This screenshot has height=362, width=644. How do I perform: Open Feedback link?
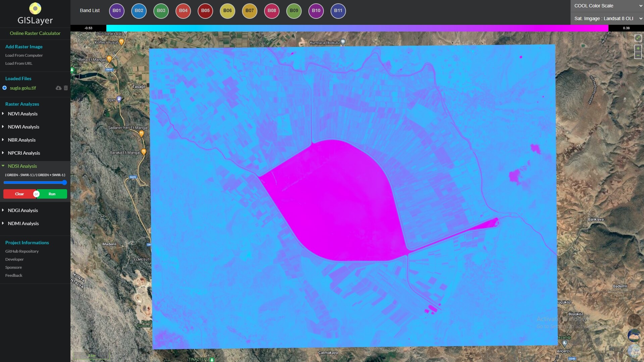(x=14, y=275)
